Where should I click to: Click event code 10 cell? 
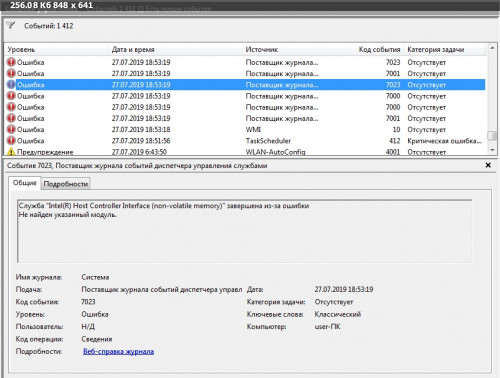pos(396,129)
